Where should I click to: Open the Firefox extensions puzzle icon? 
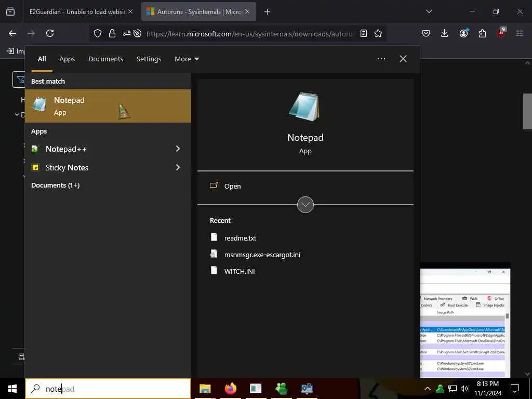pyautogui.click(x=482, y=33)
